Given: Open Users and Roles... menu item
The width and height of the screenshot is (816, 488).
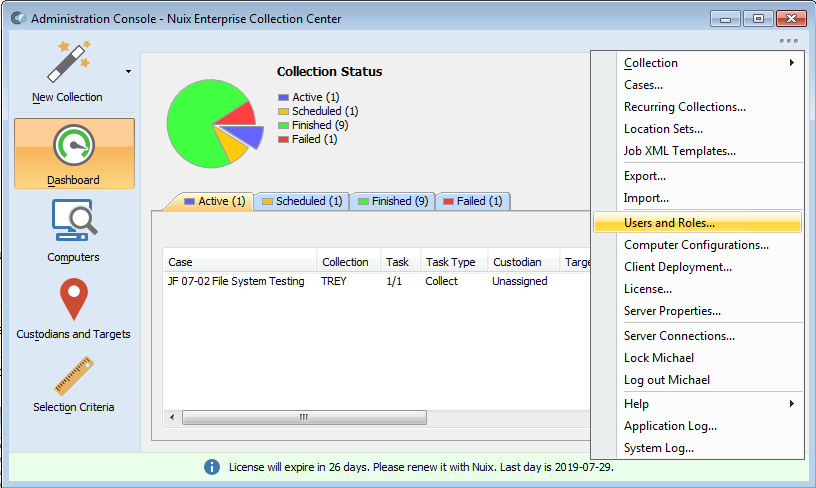Looking at the screenshot, I should pos(697,223).
